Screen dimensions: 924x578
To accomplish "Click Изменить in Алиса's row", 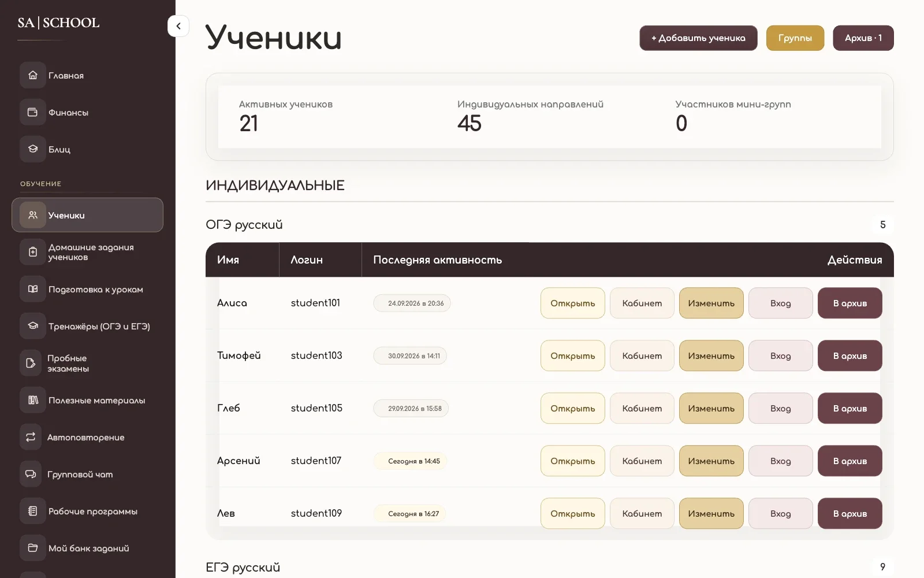I will click(711, 303).
